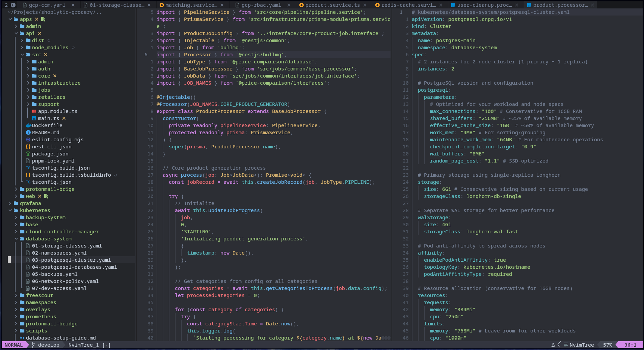Click the 57% scroll position indicator

coord(608,345)
